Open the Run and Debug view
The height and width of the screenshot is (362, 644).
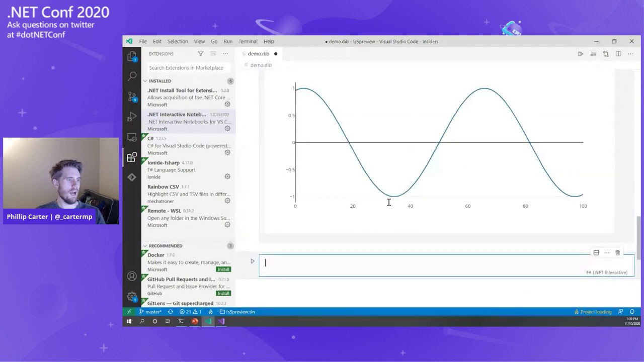point(132,117)
